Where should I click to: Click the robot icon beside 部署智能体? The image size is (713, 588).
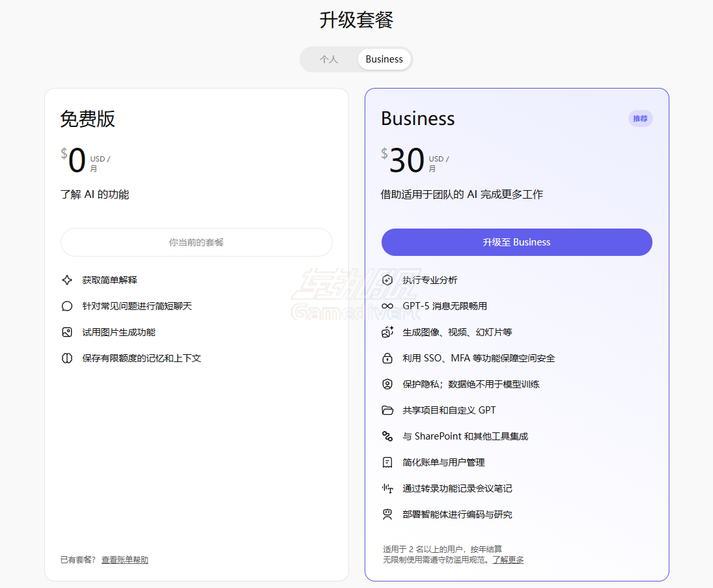(387, 514)
